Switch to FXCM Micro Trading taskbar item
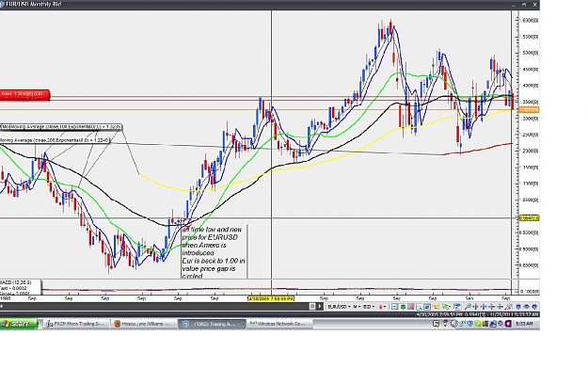The width and height of the screenshot is (588, 368). pyautogui.click(x=77, y=324)
